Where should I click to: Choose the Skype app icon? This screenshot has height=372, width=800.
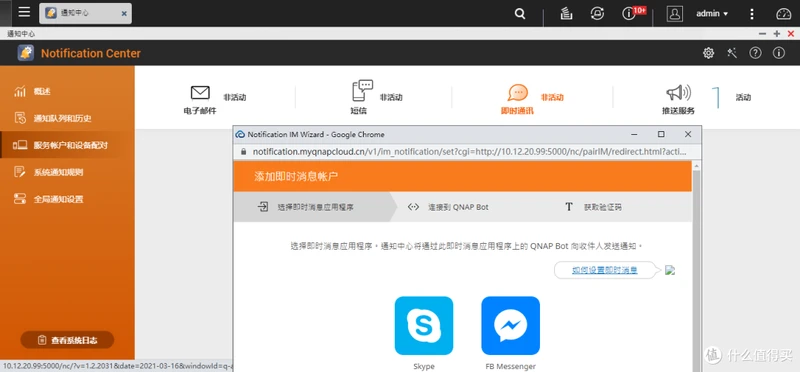424,326
